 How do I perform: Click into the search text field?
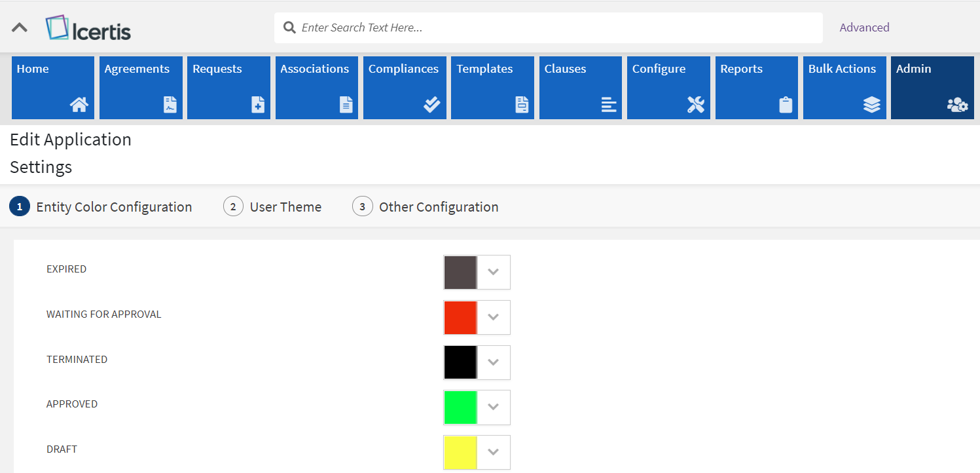[556, 28]
